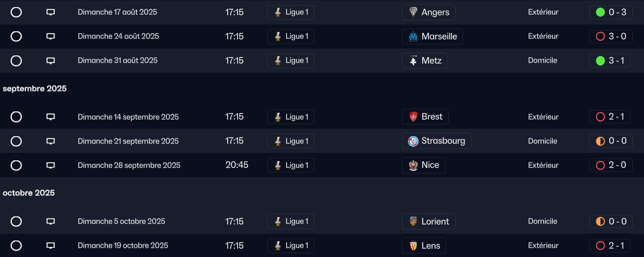Open the 3 - 1 result against Metz
The height and width of the screenshot is (257, 644).
point(610,61)
